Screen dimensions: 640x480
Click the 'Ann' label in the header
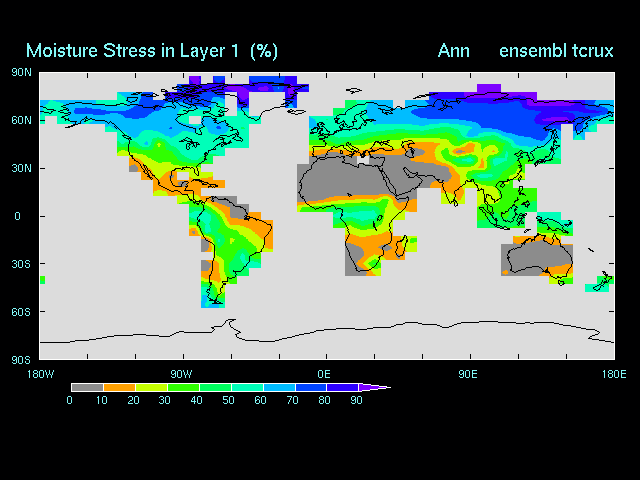453,51
